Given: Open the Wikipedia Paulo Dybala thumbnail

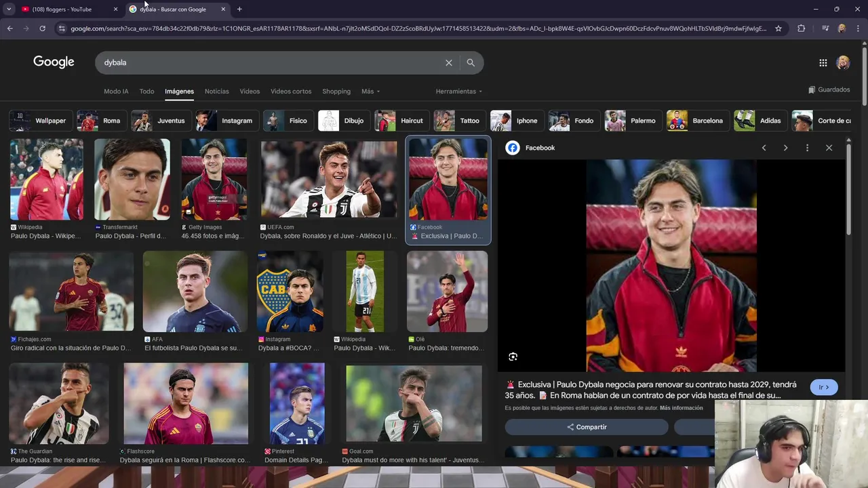Looking at the screenshot, I should point(47,180).
